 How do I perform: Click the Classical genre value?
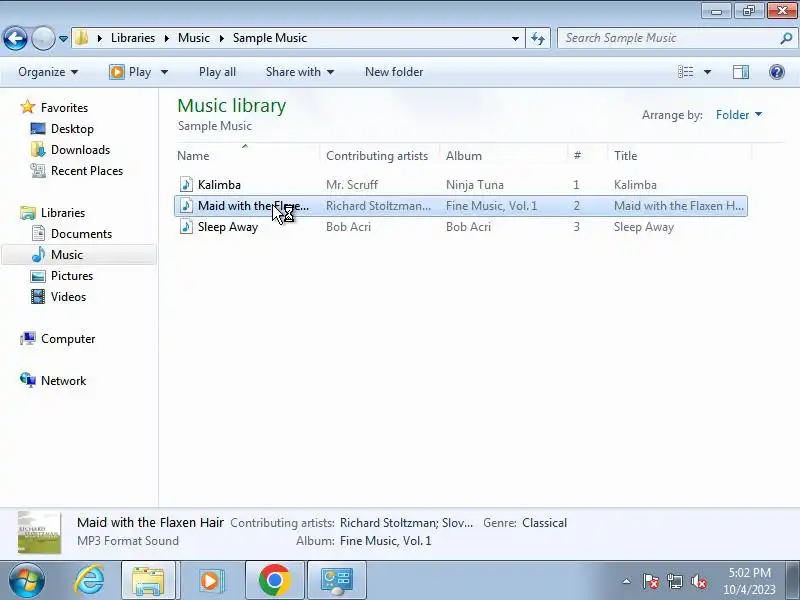click(544, 523)
